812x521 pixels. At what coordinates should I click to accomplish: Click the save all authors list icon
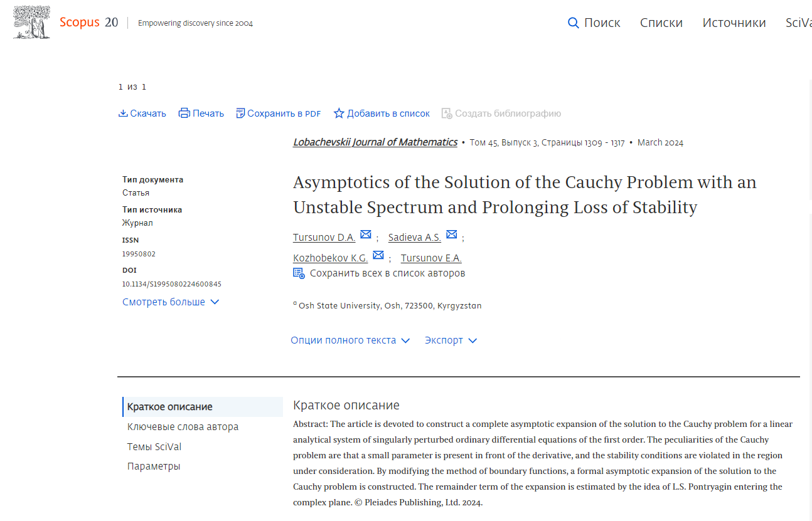point(299,273)
